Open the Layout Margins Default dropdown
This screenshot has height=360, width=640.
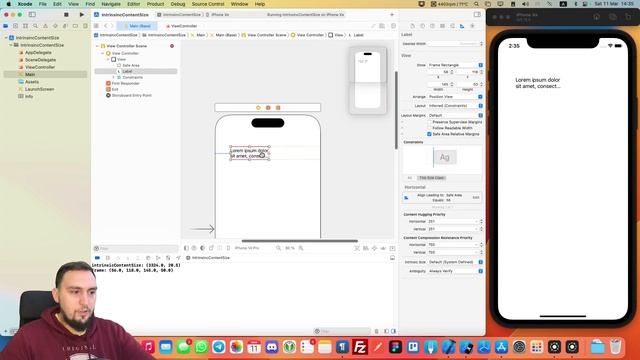tap(455, 116)
